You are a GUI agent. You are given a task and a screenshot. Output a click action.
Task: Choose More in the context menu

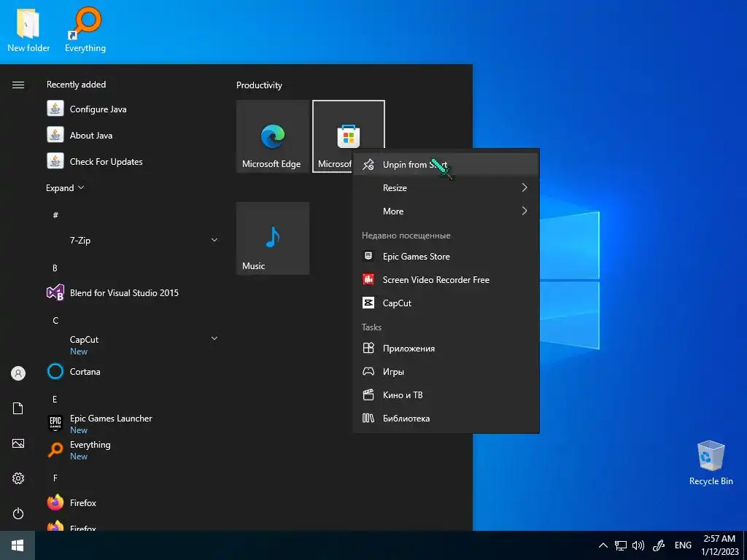tap(446, 211)
